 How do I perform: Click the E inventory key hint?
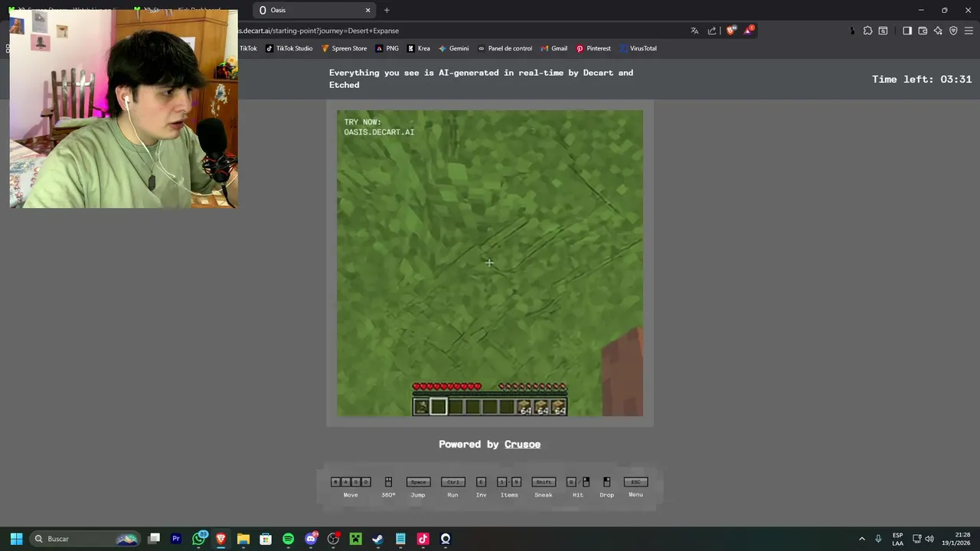(x=481, y=482)
